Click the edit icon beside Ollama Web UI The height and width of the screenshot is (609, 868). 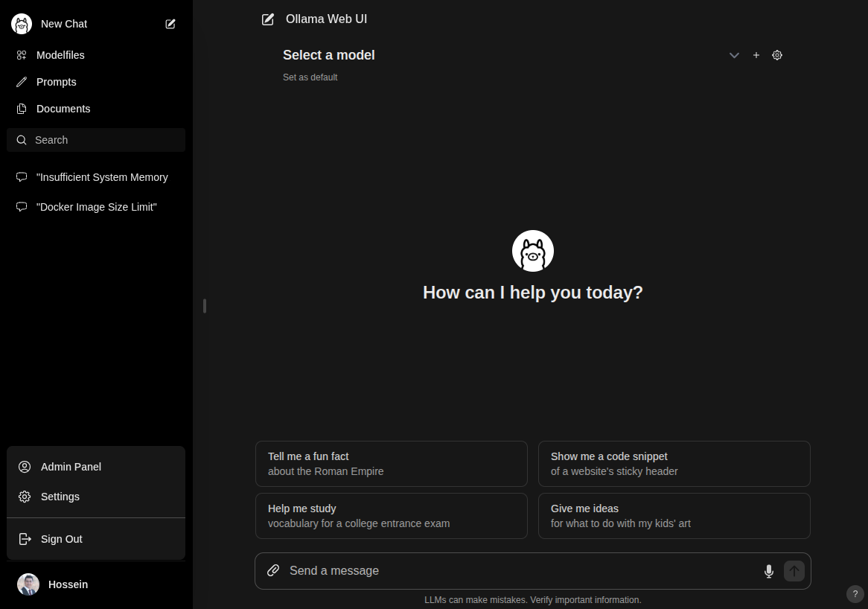[268, 19]
